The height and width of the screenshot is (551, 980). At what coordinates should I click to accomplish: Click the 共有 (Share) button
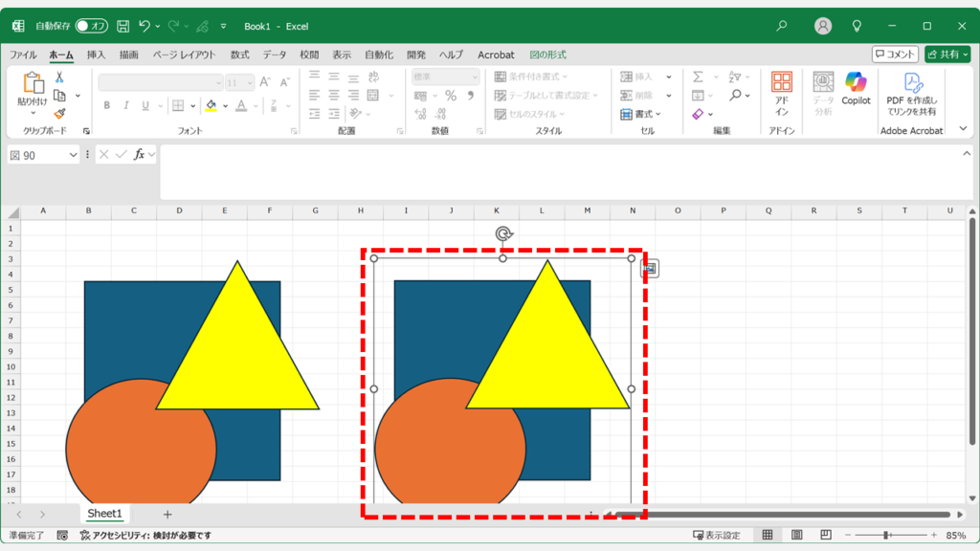947,55
